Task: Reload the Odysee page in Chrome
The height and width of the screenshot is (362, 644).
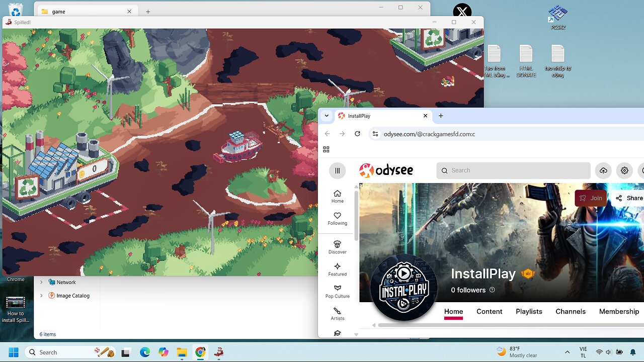Action: coord(357,134)
